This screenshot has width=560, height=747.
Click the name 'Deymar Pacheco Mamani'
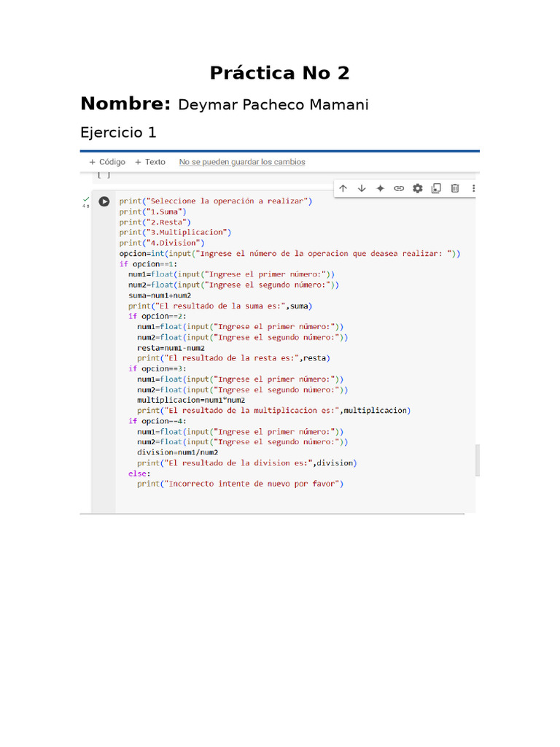coord(273,105)
